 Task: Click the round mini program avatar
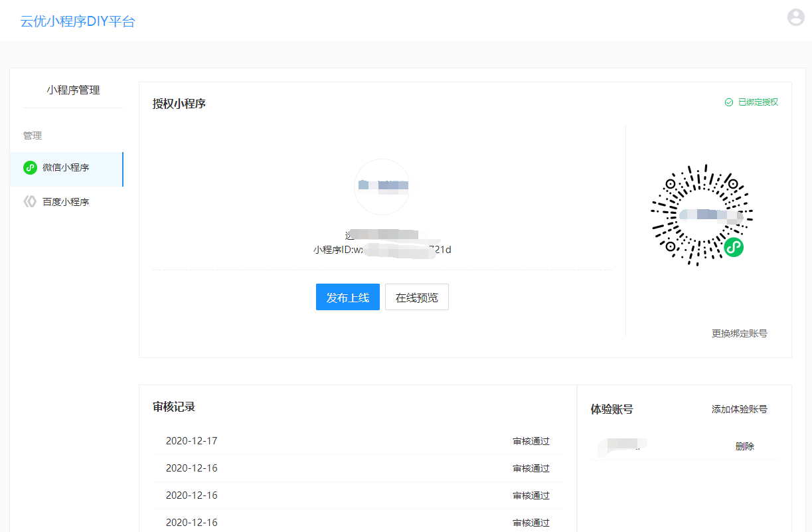[x=382, y=187]
